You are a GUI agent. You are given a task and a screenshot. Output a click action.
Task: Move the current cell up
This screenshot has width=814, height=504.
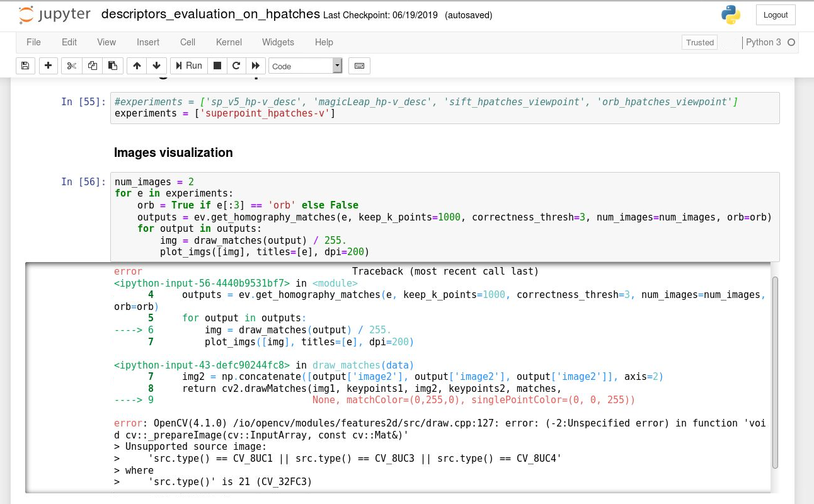click(x=136, y=66)
